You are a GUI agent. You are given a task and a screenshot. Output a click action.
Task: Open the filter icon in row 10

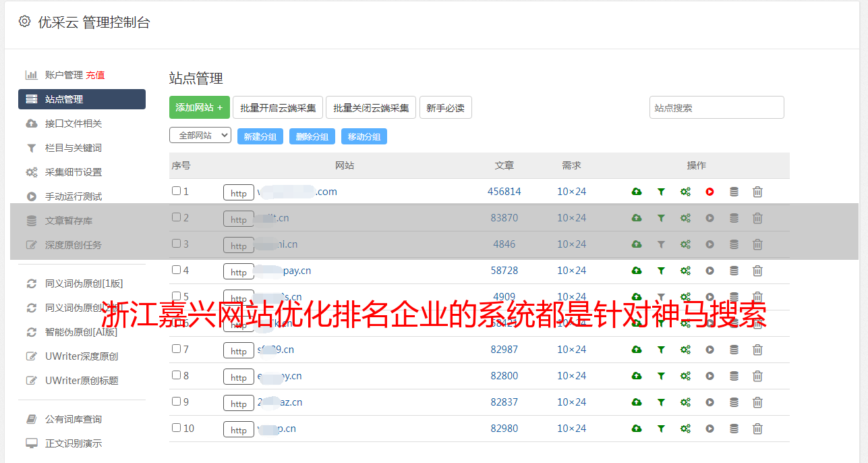[661, 429]
